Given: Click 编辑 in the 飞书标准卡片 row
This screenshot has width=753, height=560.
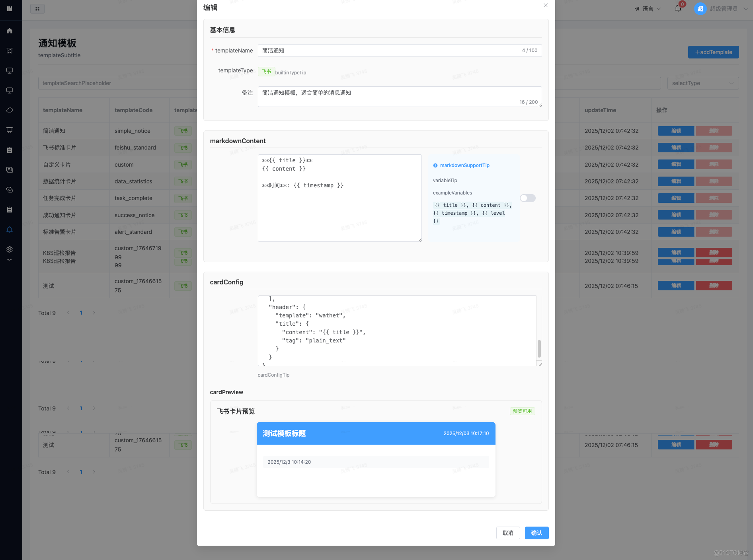Looking at the screenshot, I should click(676, 148).
